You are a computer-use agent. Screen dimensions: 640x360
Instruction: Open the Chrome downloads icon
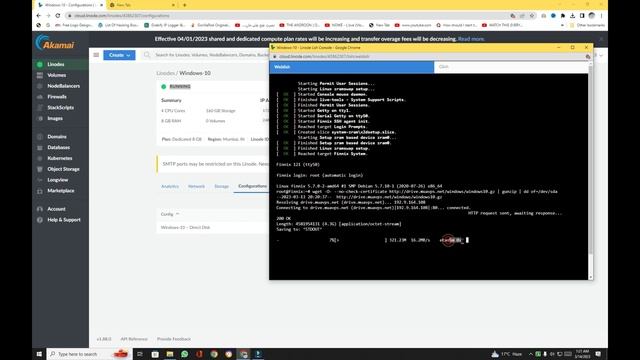coord(573,16)
